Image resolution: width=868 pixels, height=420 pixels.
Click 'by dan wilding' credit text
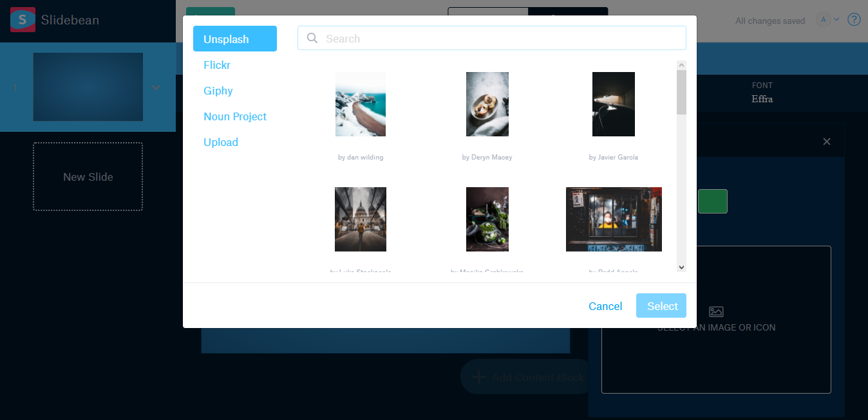click(361, 157)
